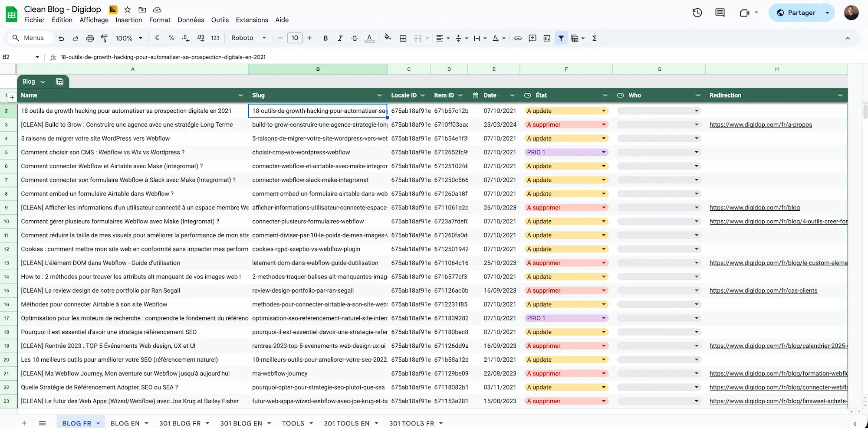Apply italic formatting
The width and height of the screenshot is (868, 428).
click(x=340, y=38)
